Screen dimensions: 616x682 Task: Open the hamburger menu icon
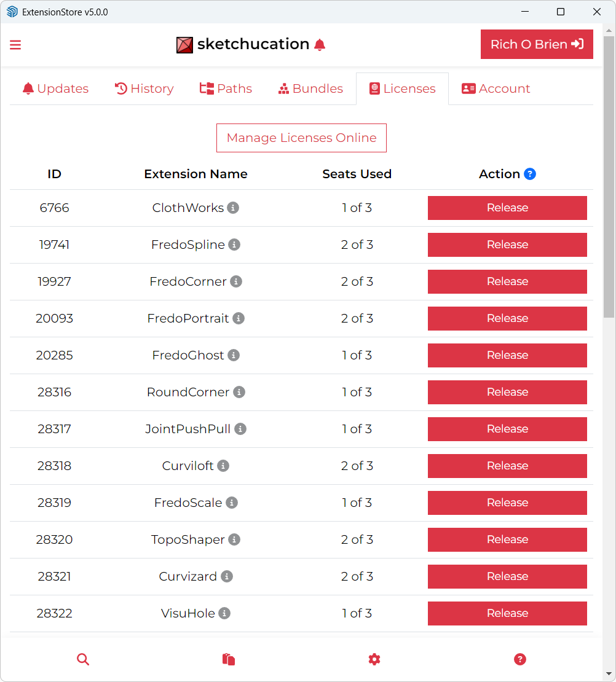[x=15, y=45]
